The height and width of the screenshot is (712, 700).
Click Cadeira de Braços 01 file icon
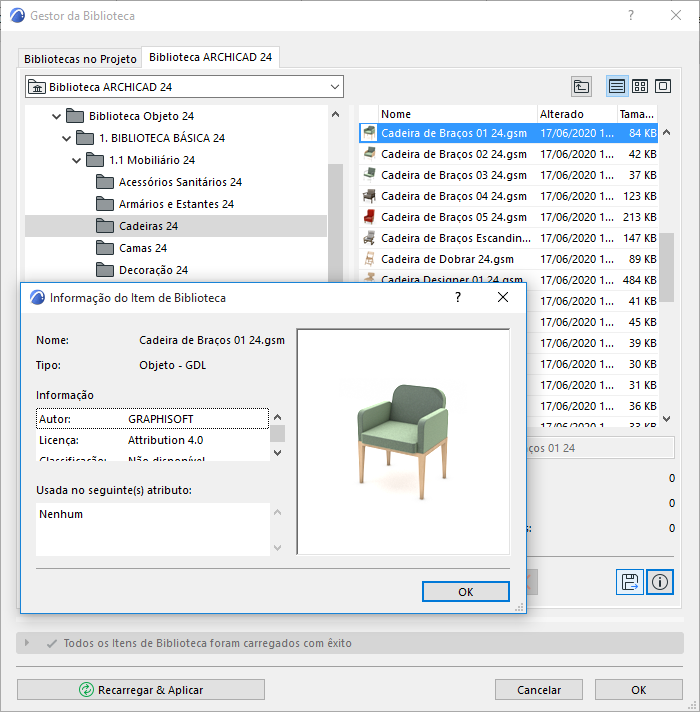(x=370, y=133)
